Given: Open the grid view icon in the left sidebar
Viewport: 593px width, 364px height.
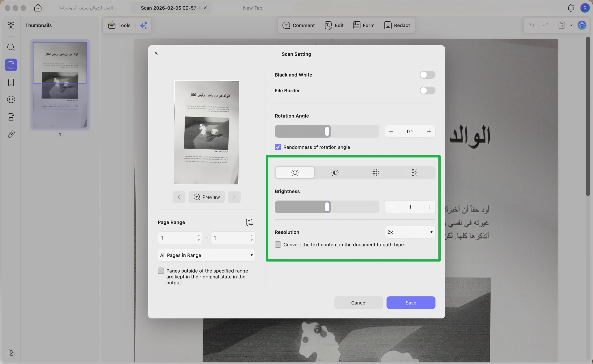Looking at the screenshot, I should pyautogui.click(x=11, y=25).
